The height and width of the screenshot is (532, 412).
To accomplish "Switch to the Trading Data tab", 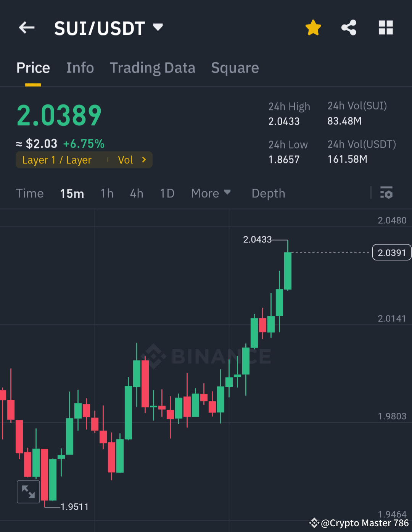I will (x=153, y=68).
